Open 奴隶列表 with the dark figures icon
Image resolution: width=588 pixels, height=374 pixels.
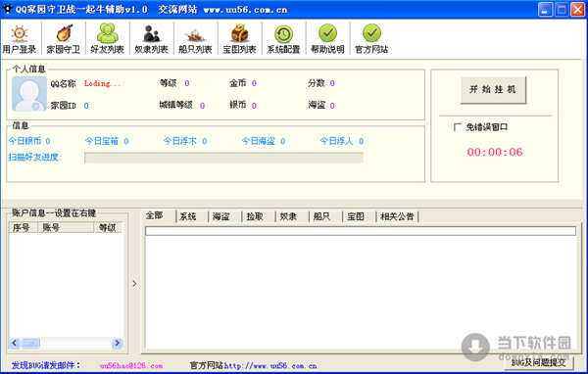[152, 38]
